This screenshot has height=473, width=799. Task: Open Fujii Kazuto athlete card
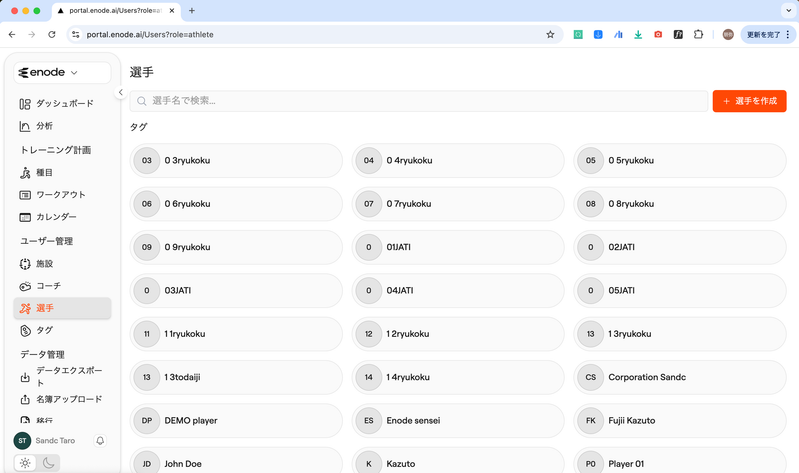[x=680, y=421]
